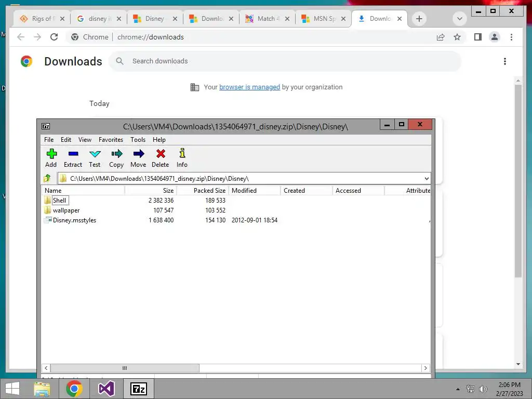
Task: Open Downloads page more actions menu
Action: [x=505, y=61]
